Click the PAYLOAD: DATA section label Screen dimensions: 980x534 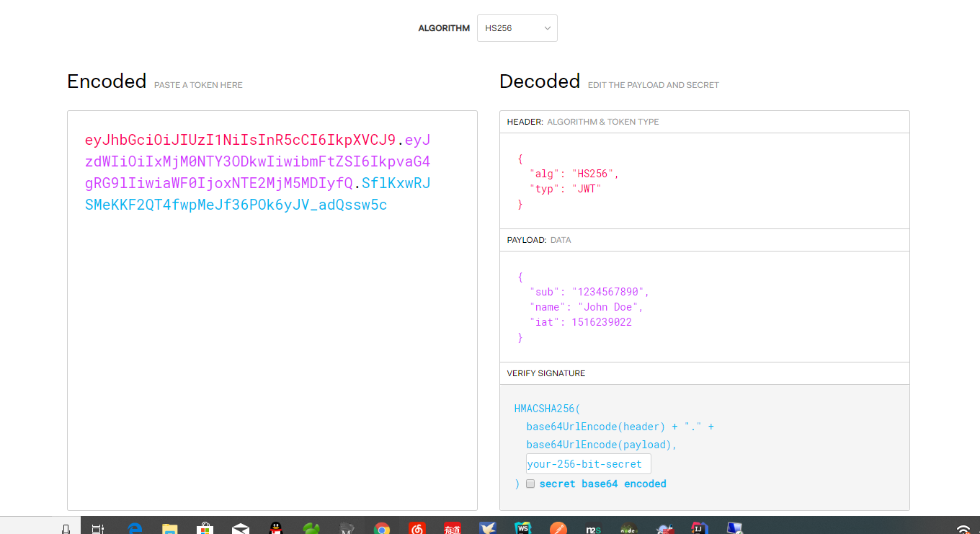point(539,240)
